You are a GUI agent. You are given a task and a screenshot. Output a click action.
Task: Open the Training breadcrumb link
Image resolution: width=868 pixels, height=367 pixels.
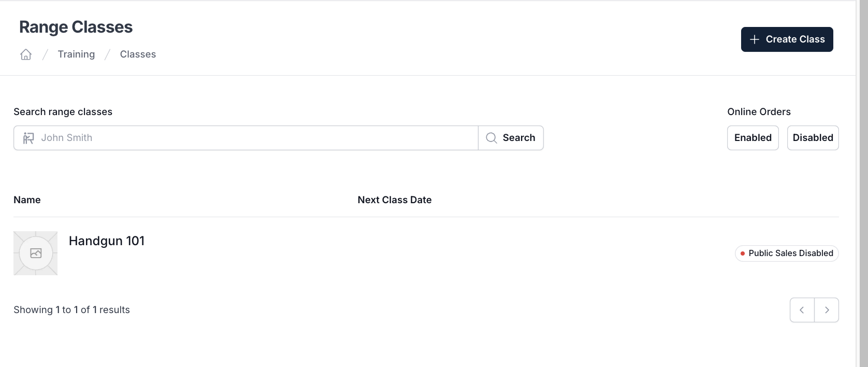(x=76, y=54)
